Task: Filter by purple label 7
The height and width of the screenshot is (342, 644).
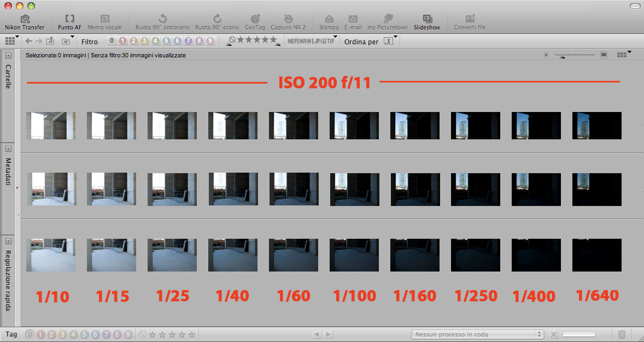Action: 188,41
